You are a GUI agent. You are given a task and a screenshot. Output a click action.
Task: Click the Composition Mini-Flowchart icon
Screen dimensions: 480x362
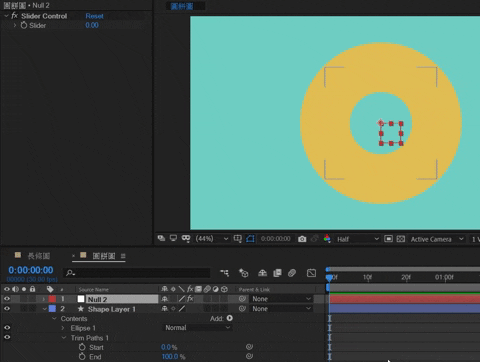point(225,273)
